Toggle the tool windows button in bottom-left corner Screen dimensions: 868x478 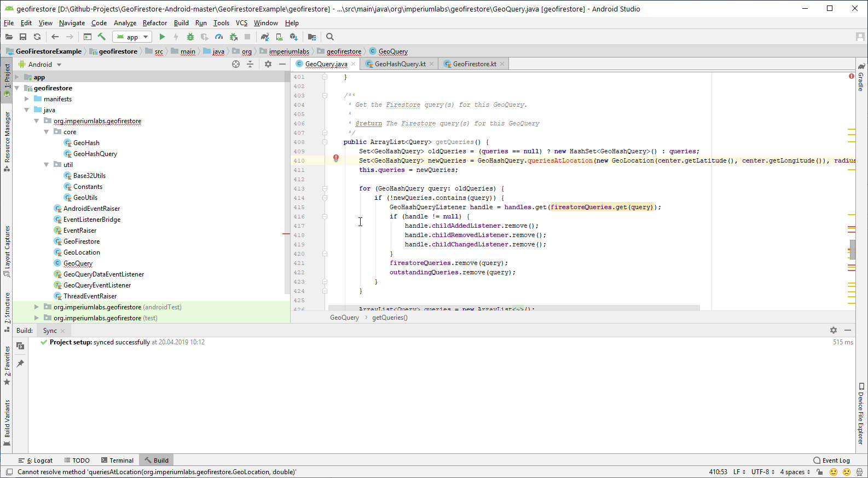[x=9, y=471]
